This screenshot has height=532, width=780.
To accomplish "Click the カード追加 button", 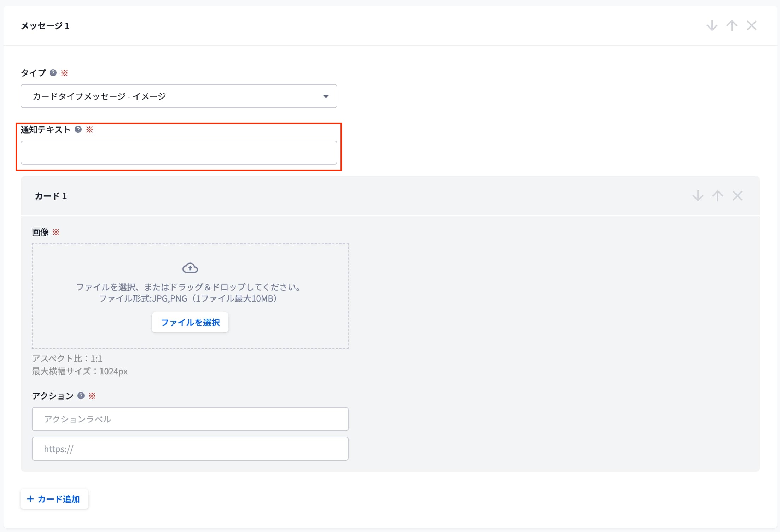I will tap(54, 499).
